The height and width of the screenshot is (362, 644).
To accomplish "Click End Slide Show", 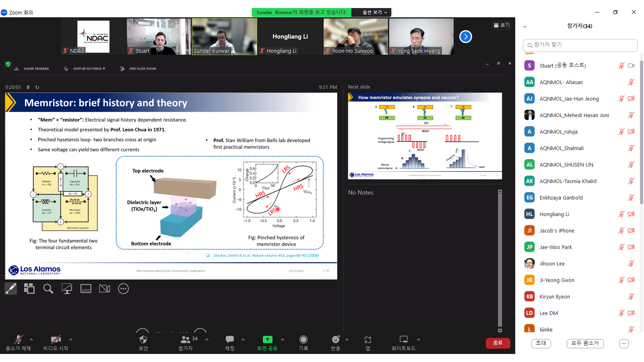I will click(138, 69).
